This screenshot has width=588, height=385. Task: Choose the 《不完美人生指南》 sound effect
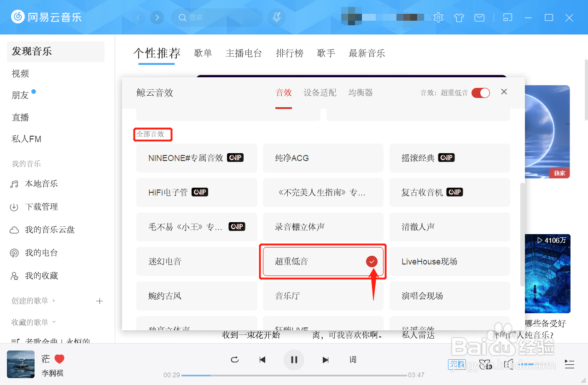point(323,192)
